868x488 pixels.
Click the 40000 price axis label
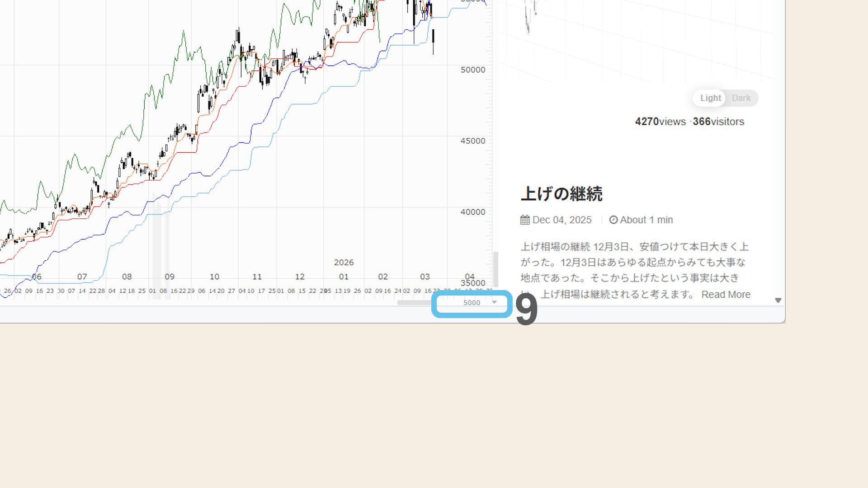[472, 212]
